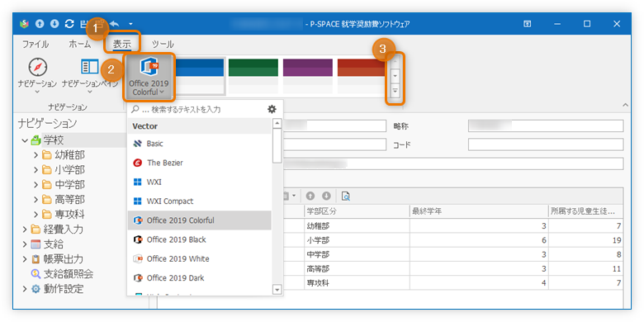The image size is (644, 322).
Task: Choose the blue color palette swatch
Action: pyautogui.click(x=200, y=76)
